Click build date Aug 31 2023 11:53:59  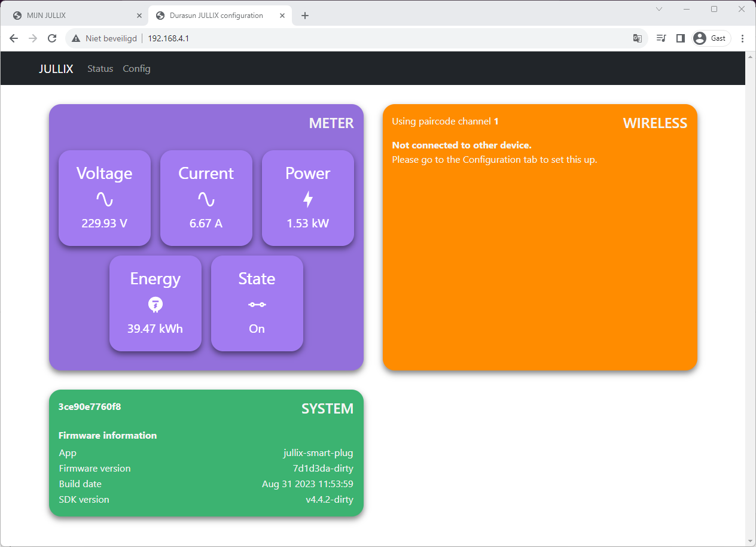point(308,484)
